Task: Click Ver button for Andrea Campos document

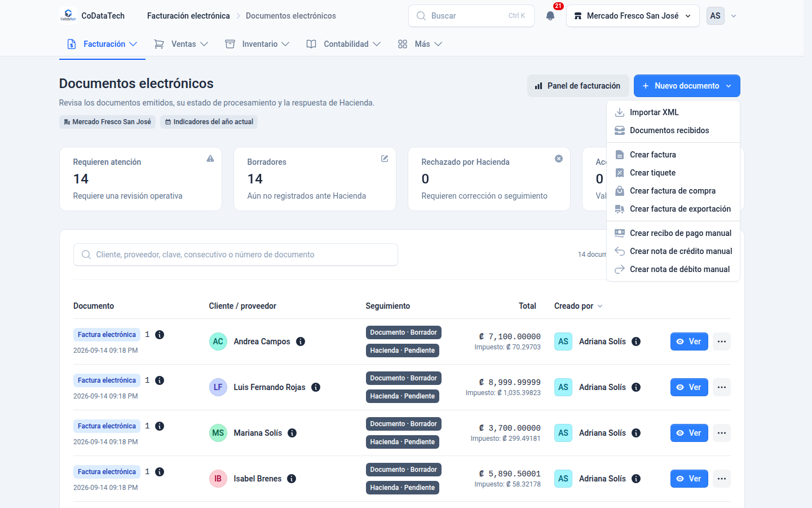Action: [689, 341]
